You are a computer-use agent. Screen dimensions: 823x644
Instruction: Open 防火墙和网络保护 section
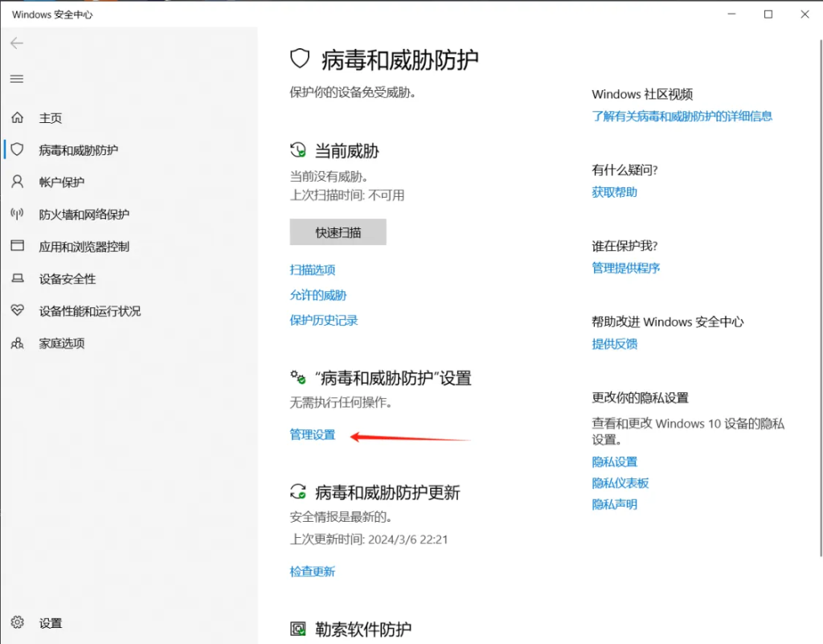[x=84, y=214]
